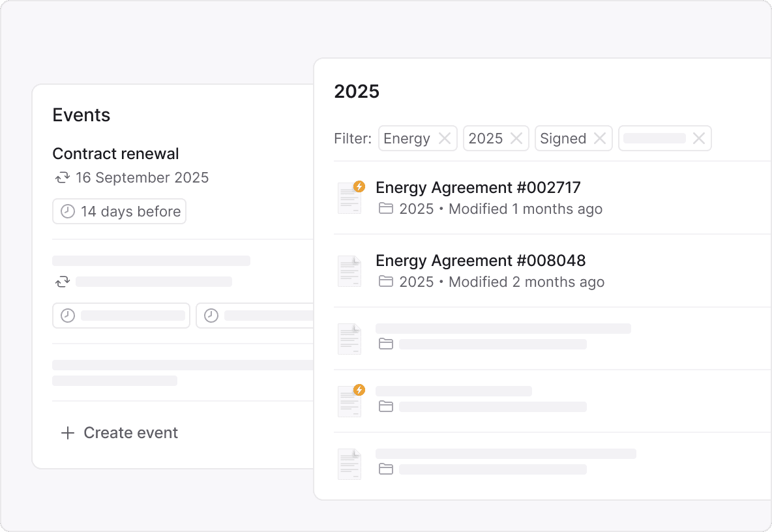The height and width of the screenshot is (532, 772).
Task: Open Energy Agreement #008048
Action: [x=481, y=261]
